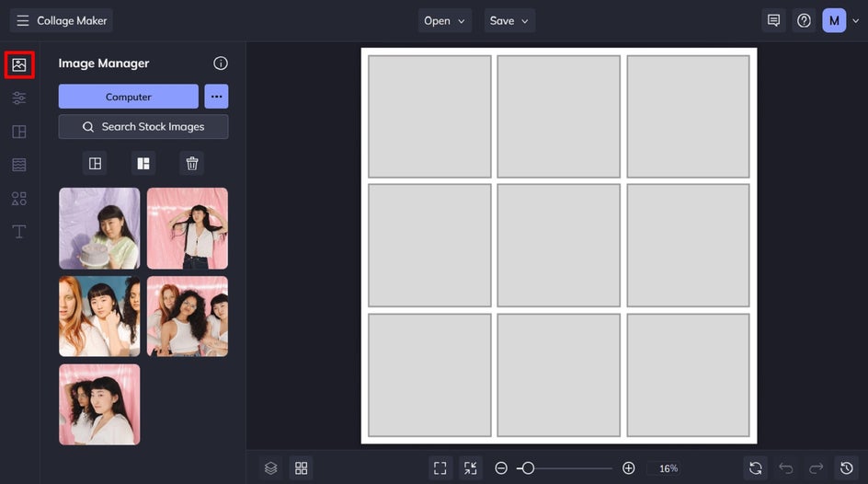868x484 pixels.
Task: Click Search Stock Images
Action: pyautogui.click(x=143, y=127)
